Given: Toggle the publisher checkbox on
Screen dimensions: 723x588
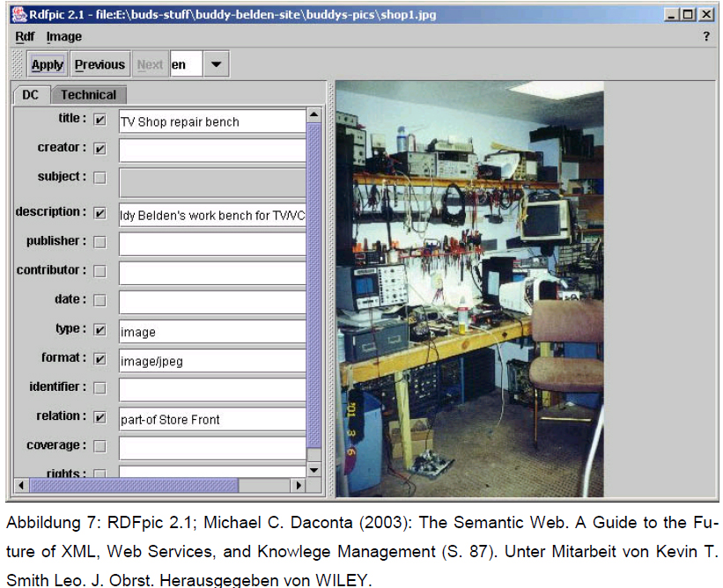Looking at the screenshot, I should tap(100, 241).
